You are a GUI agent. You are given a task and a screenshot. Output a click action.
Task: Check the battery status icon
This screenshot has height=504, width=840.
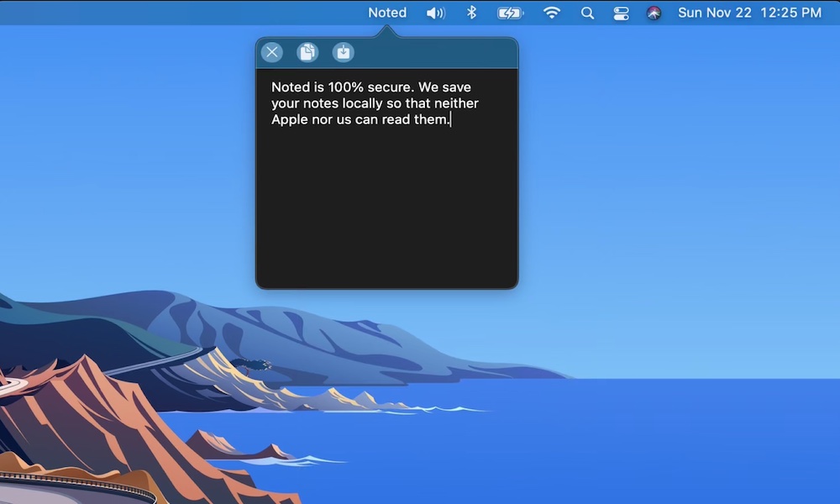tap(510, 13)
